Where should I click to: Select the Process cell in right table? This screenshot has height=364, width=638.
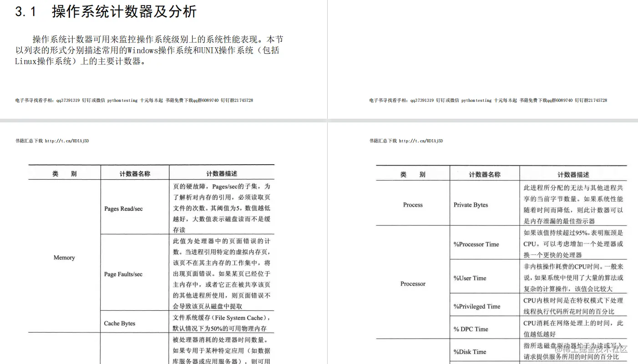[412, 205]
